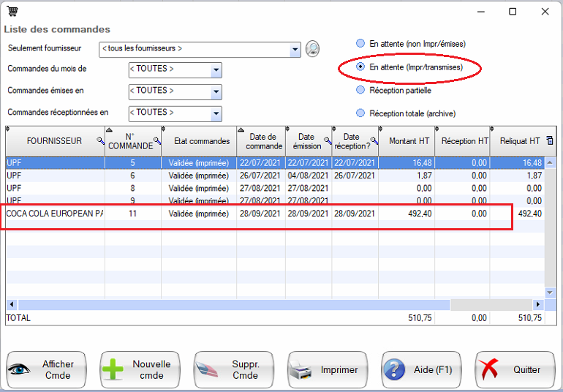Sort by Montant HT column header
Screen dimensions: 563x392
[407, 141]
